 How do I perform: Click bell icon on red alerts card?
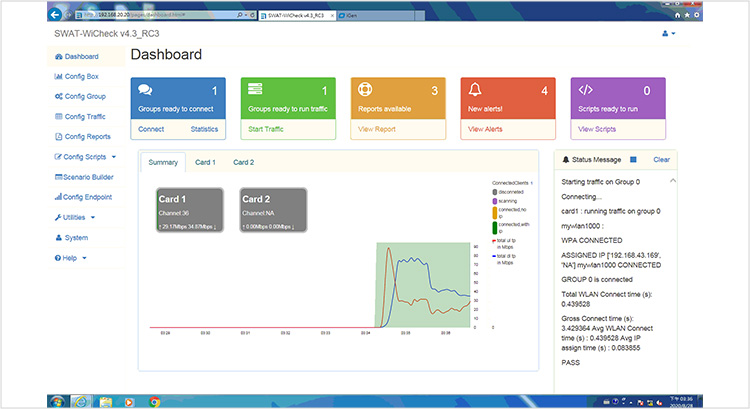coord(475,89)
